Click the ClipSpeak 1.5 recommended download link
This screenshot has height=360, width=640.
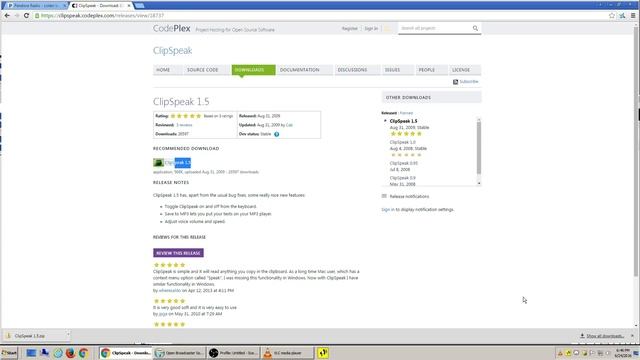pyautogui.click(x=178, y=163)
